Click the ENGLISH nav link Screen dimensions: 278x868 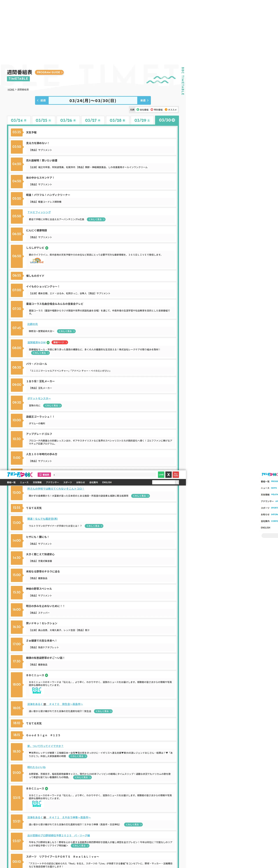click(107, 482)
